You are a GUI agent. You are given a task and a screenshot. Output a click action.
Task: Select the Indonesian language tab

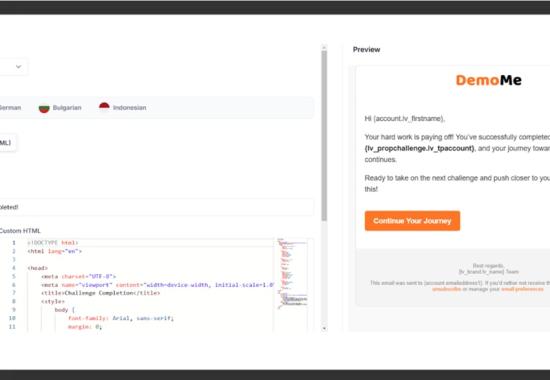[122, 107]
